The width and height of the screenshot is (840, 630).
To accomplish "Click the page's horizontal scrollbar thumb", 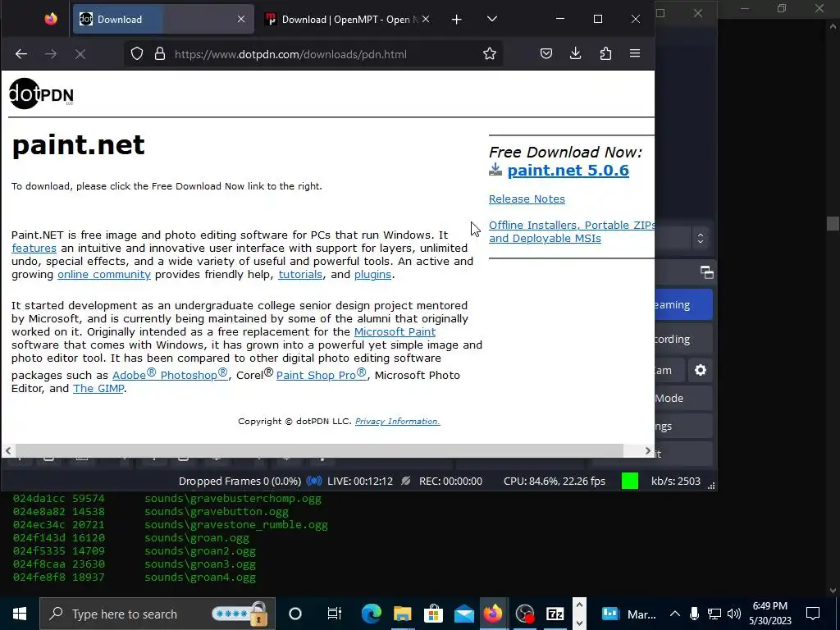I will point(319,450).
